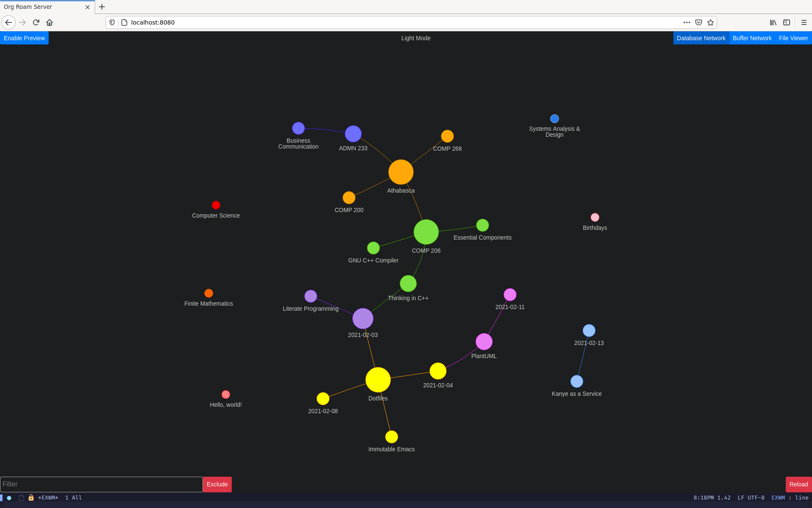Toggle Light Mode display
Image resolution: width=812 pixels, height=508 pixels.
pyautogui.click(x=415, y=38)
